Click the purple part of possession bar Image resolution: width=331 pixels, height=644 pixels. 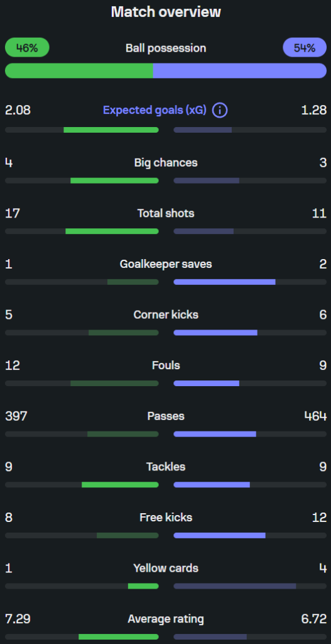[x=240, y=70]
